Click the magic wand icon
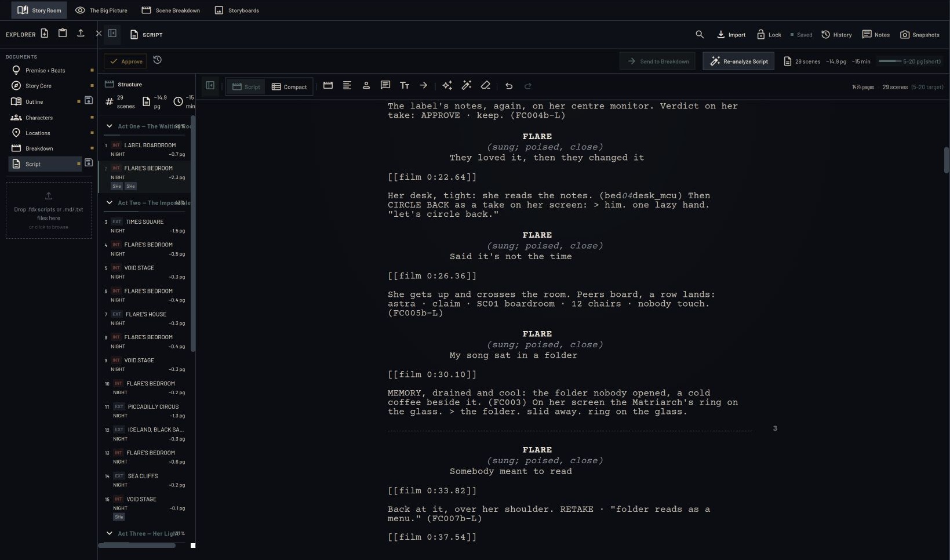Viewport: 950px width, 560px height. (466, 85)
